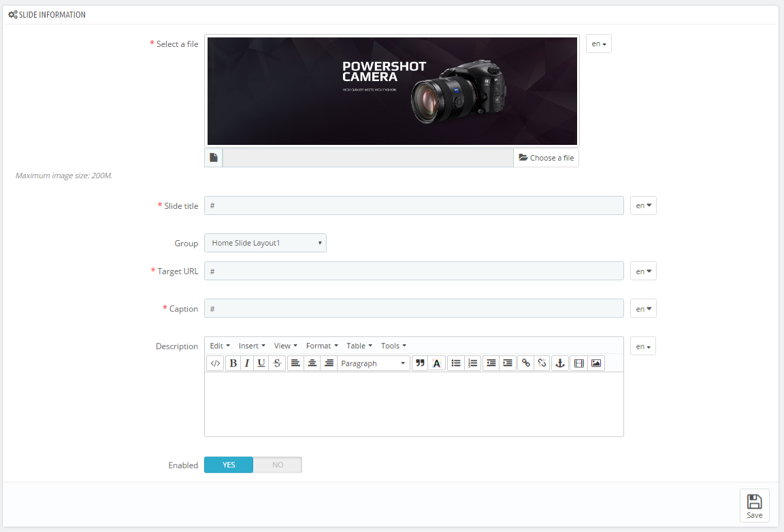
Task: Open the Tools menu in editor
Action: tap(393, 346)
